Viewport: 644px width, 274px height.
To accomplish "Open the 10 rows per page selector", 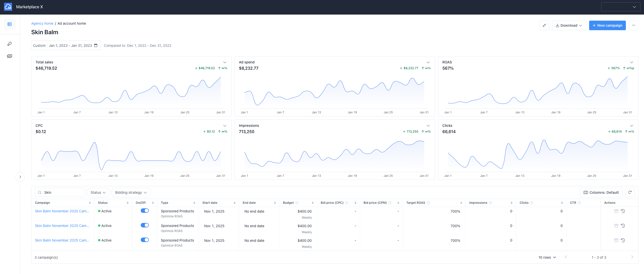I will [546, 257].
